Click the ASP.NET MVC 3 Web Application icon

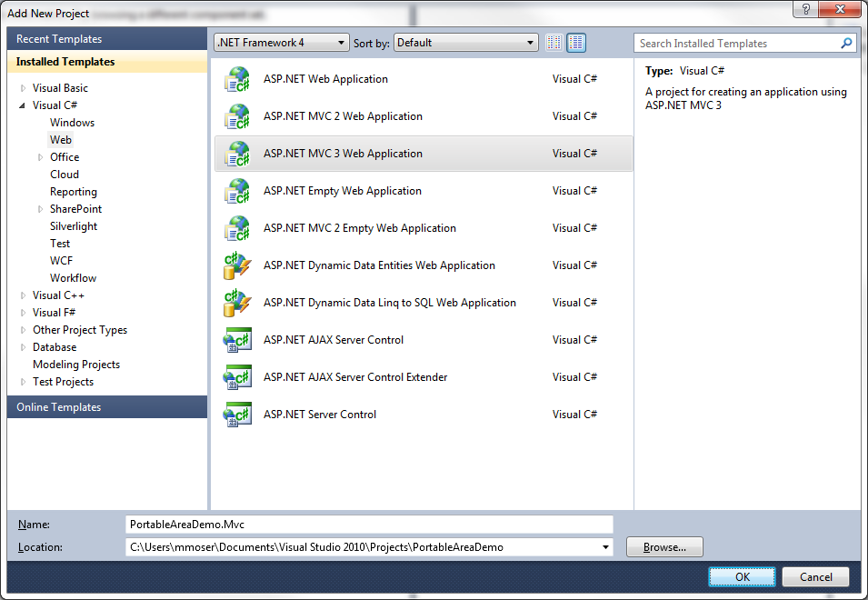[237, 154]
